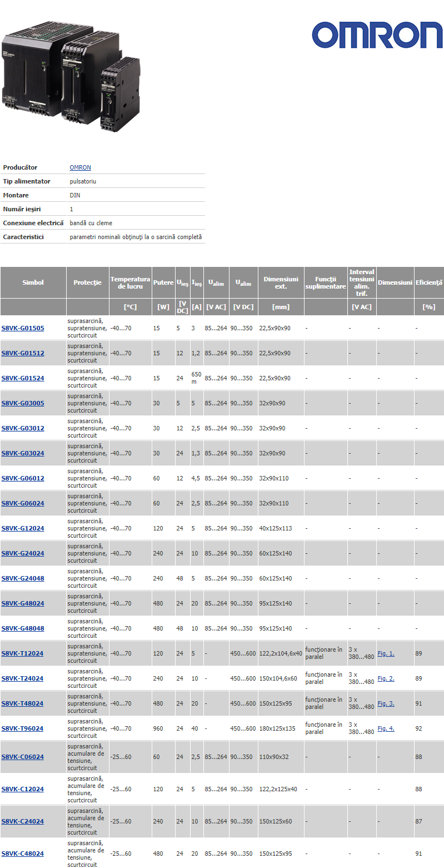Open the Fig. 1. dimensions link
Viewport: 444px width, 868px height.
[x=386, y=653]
